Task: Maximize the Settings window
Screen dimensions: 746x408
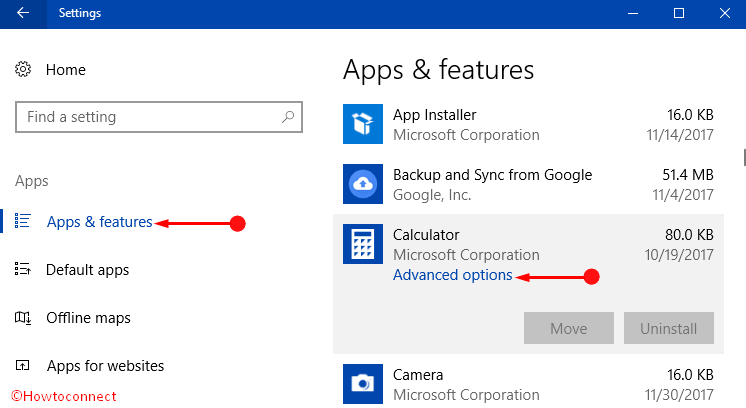Action: [679, 13]
